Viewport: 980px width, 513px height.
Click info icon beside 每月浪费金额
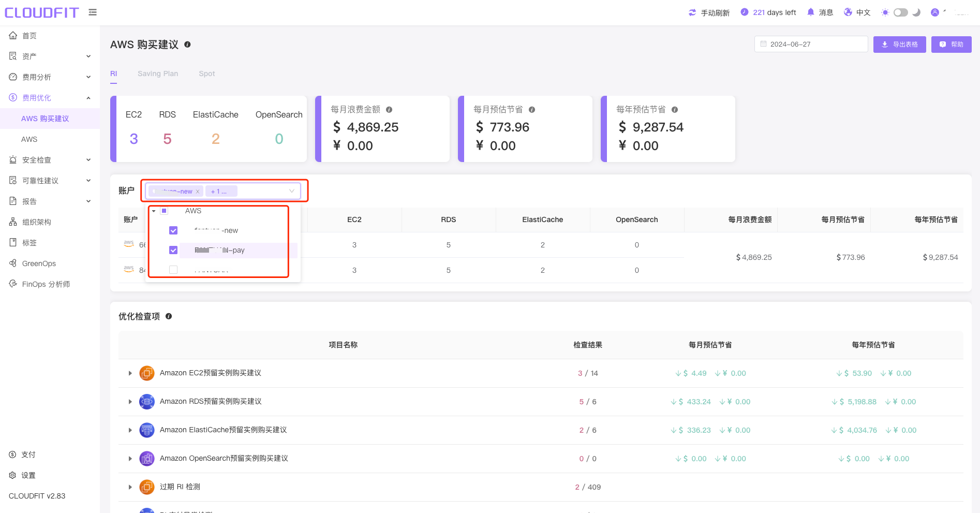[389, 110]
